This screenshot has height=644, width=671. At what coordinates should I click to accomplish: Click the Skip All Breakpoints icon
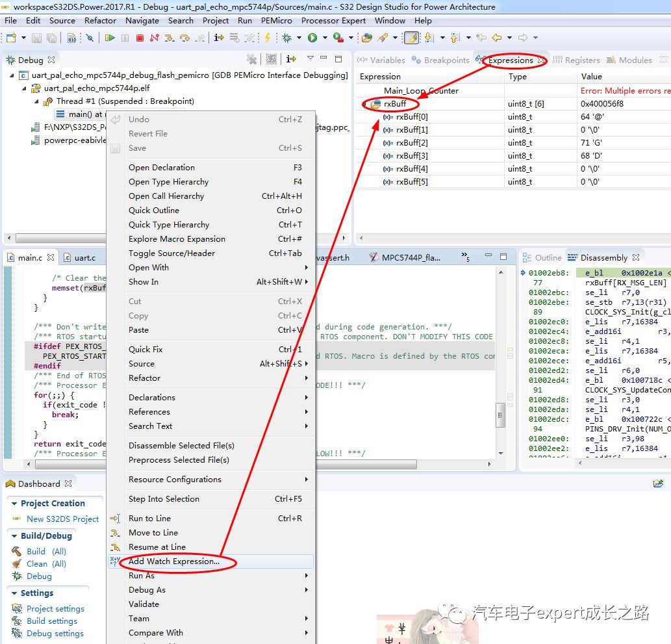90,38
